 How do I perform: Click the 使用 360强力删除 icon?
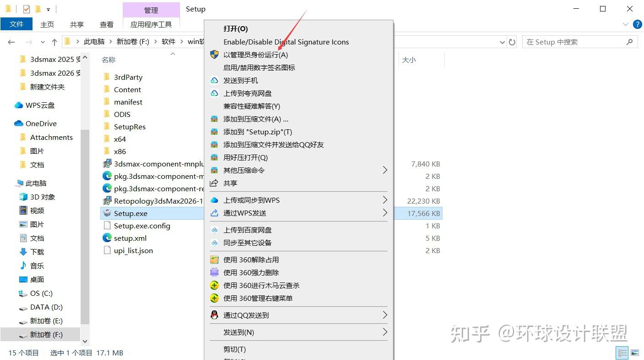pos(214,272)
